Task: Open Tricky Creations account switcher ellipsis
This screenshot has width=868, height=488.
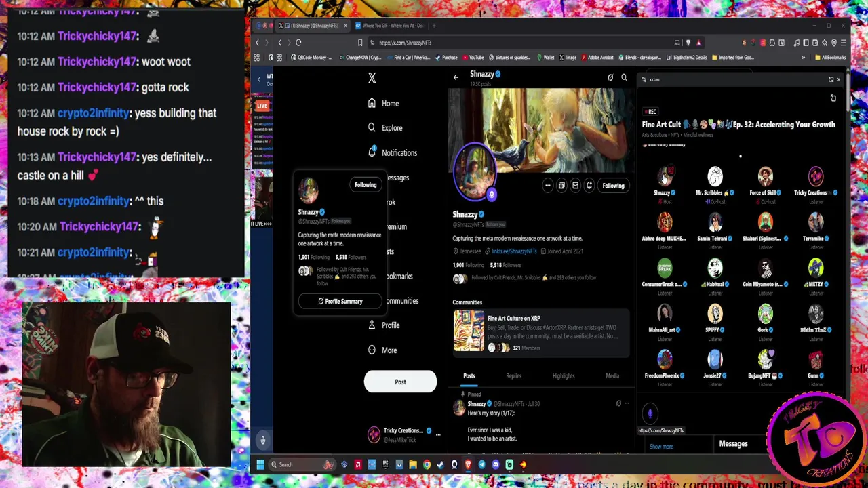Action: coord(438,434)
